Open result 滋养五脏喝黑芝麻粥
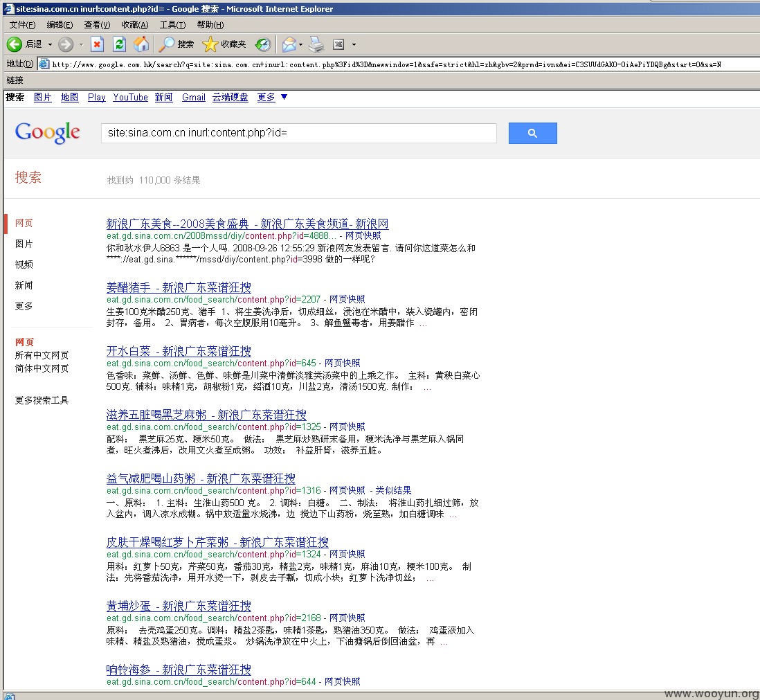This screenshot has height=700, width=760. (206, 415)
